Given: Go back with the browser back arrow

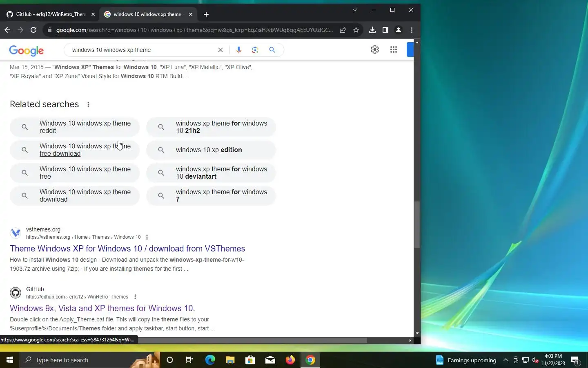Looking at the screenshot, I should coord(7,30).
